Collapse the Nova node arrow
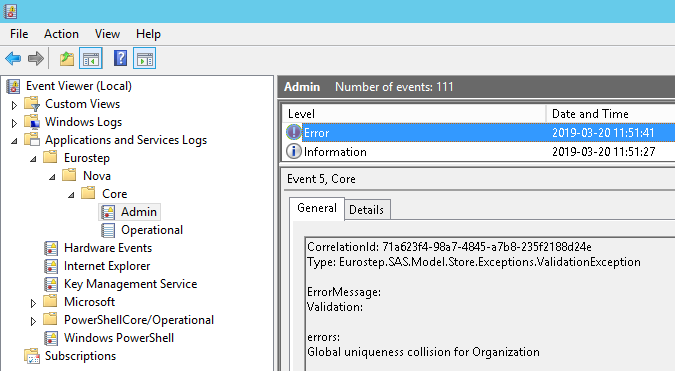Viewport: 675px width, 371px height. tap(52, 177)
